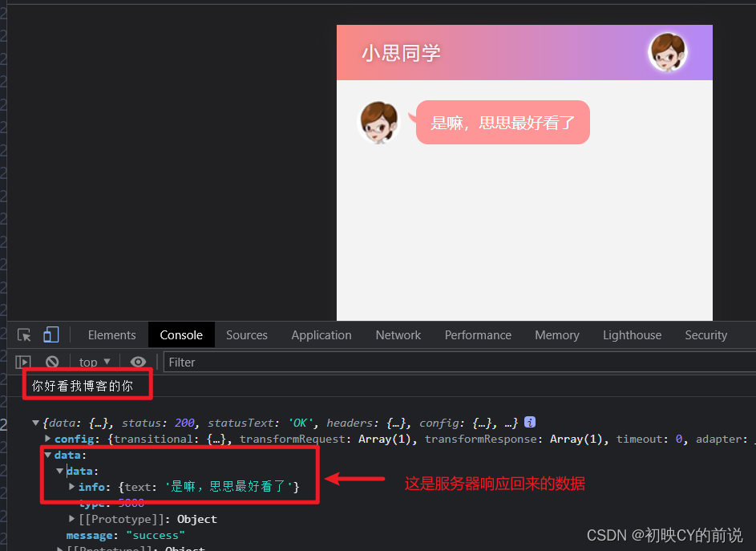Focus the console Filter input field
Screen dimensions: 756x551
[459, 363]
